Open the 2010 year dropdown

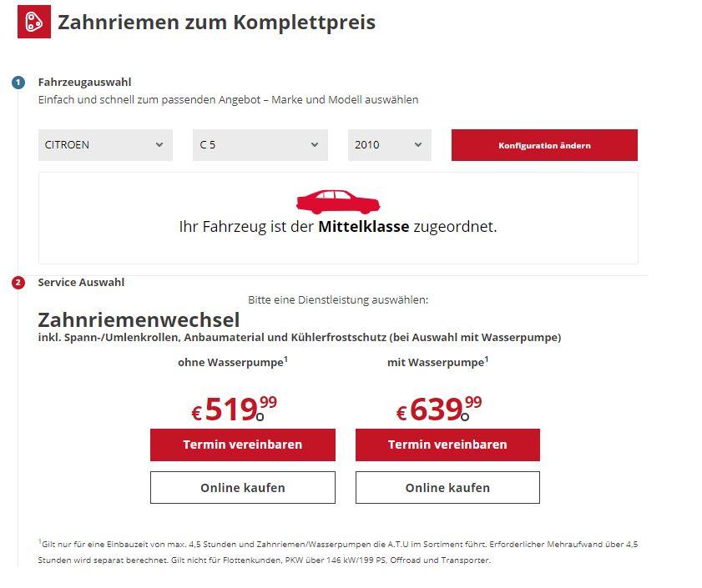pyautogui.click(x=390, y=145)
